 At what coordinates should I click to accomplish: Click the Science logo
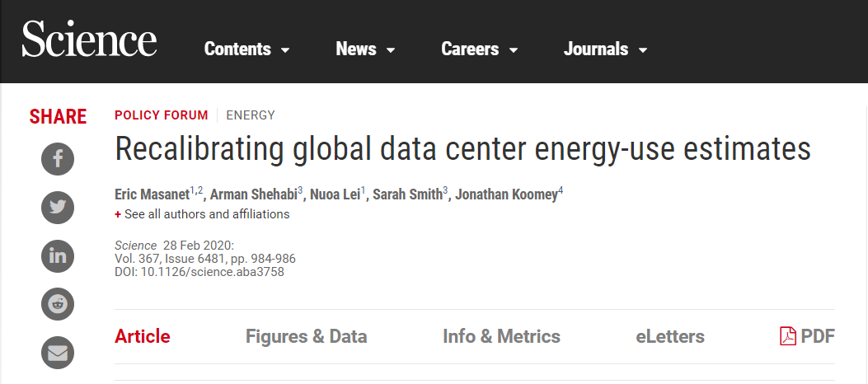coord(89,41)
